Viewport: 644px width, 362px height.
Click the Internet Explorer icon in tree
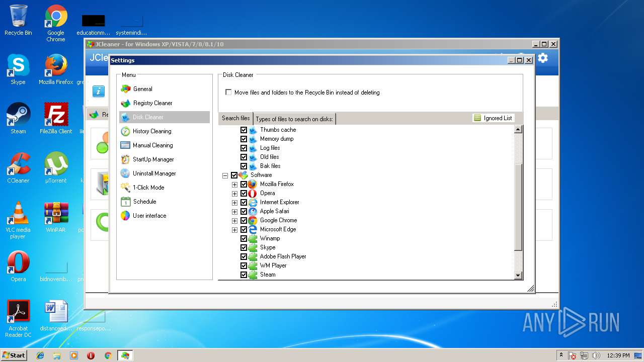point(253,202)
